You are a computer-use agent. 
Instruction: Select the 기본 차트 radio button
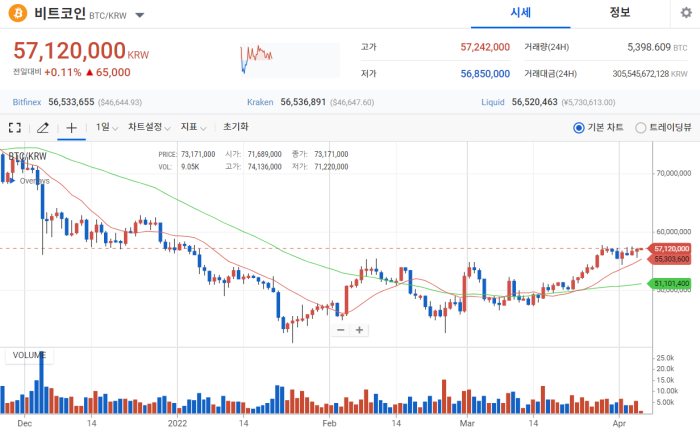click(579, 128)
